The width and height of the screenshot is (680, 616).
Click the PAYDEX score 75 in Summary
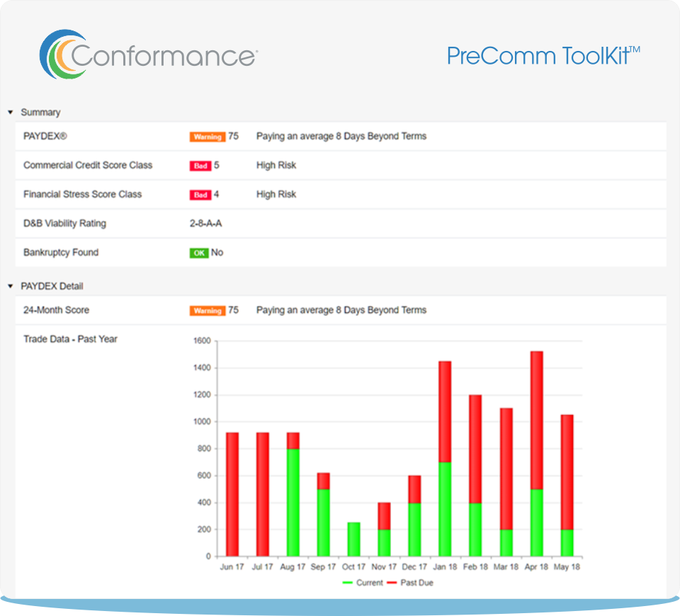[233, 136]
